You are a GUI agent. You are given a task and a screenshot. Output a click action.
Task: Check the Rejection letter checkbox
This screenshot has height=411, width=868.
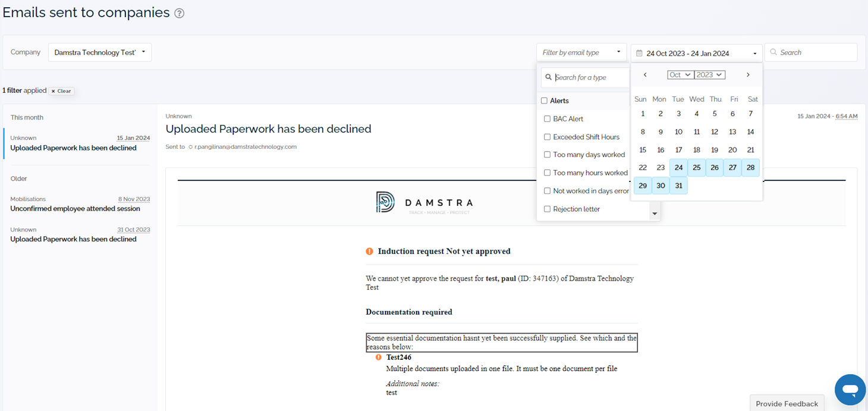click(548, 209)
